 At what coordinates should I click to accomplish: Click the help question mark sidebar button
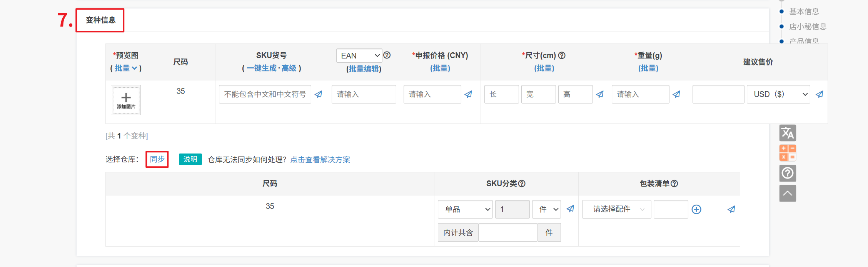pos(788,173)
